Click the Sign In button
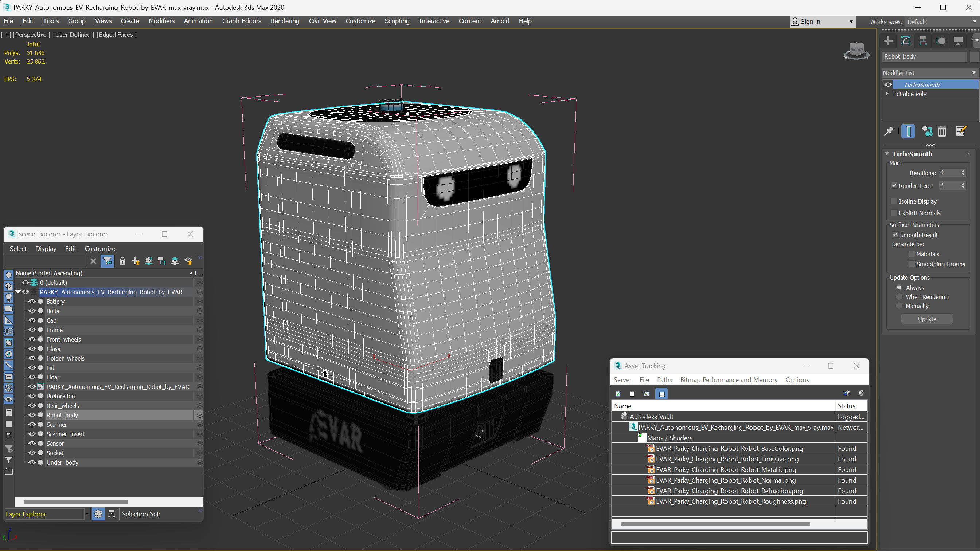Screen dimensions: 980x551 (x=810, y=22)
